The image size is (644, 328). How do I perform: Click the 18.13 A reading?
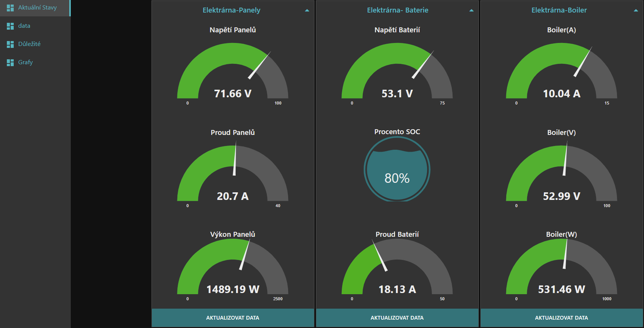pyautogui.click(x=397, y=289)
